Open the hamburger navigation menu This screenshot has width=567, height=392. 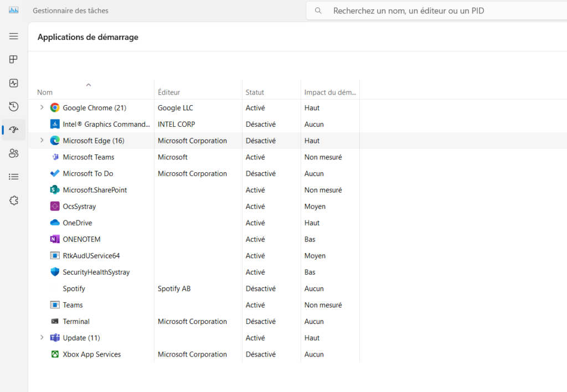tap(14, 36)
